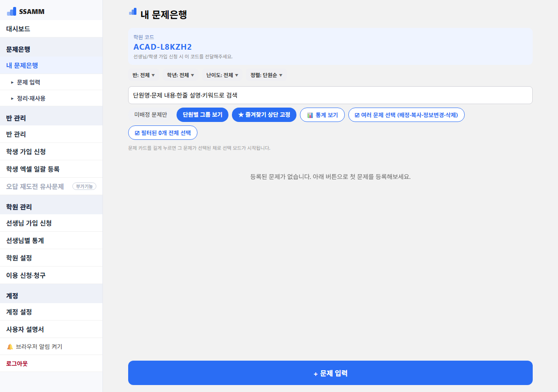Open 이용 신청·청구 page
The height and width of the screenshot is (392, 558).
(51, 275)
